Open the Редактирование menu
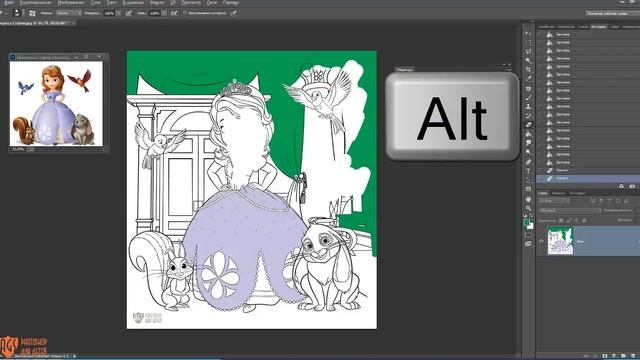This screenshot has height=360, width=640. click(x=36, y=2)
